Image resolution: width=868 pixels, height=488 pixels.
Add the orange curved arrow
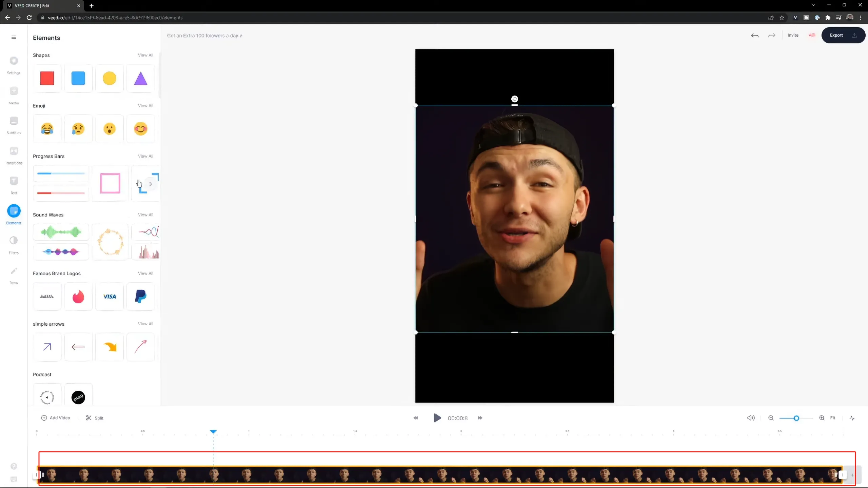(x=110, y=347)
